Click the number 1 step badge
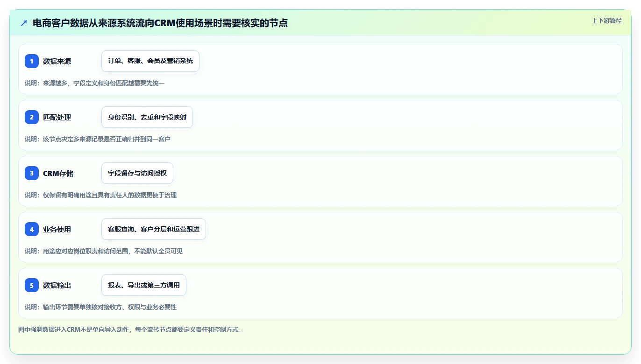This screenshot has width=641, height=364. [x=32, y=61]
